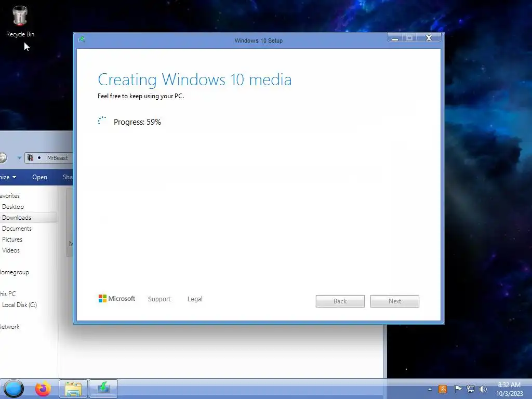Click the Windows 10 Setup title bar icon

coord(82,39)
